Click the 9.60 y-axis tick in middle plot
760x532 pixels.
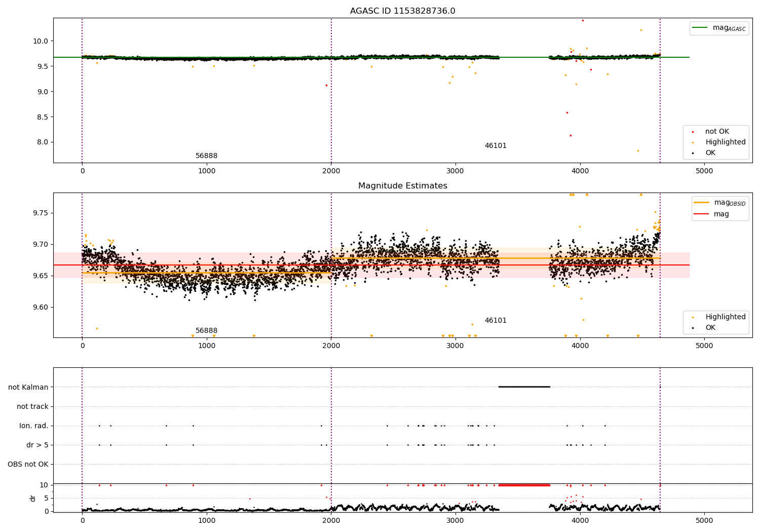pos(41,307)
